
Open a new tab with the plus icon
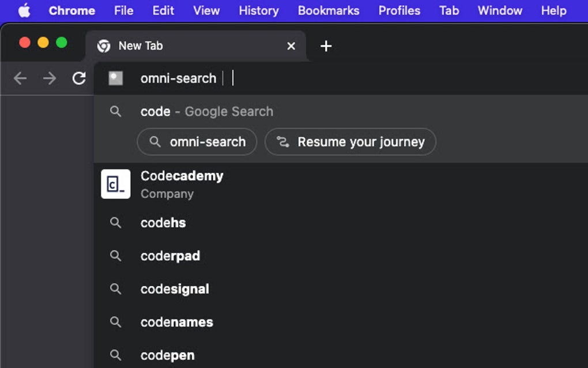click(x=326, y=46)
